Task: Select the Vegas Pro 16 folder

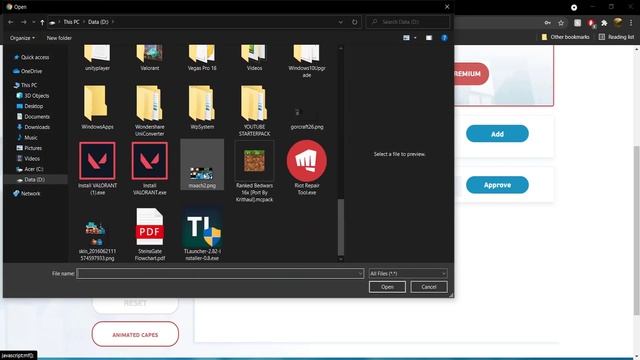Action: [x=202, y=58]
